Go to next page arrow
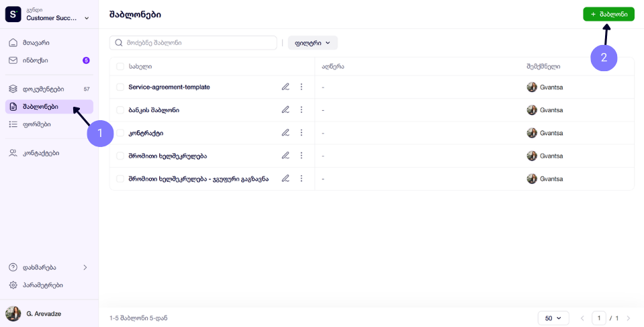644x327 pixels. (x=629, y=318)
